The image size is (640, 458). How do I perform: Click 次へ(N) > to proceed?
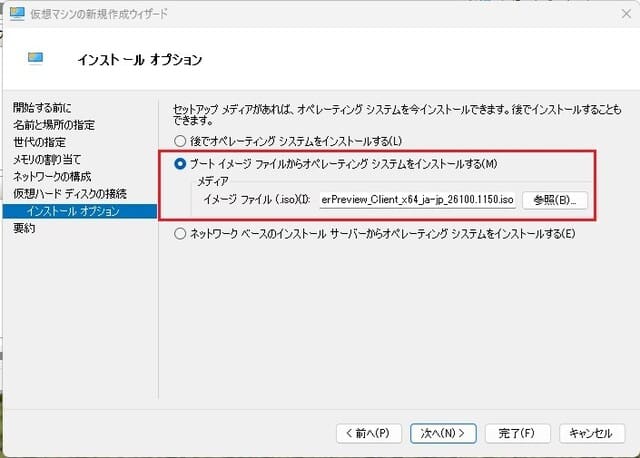(x=445, y=433)
